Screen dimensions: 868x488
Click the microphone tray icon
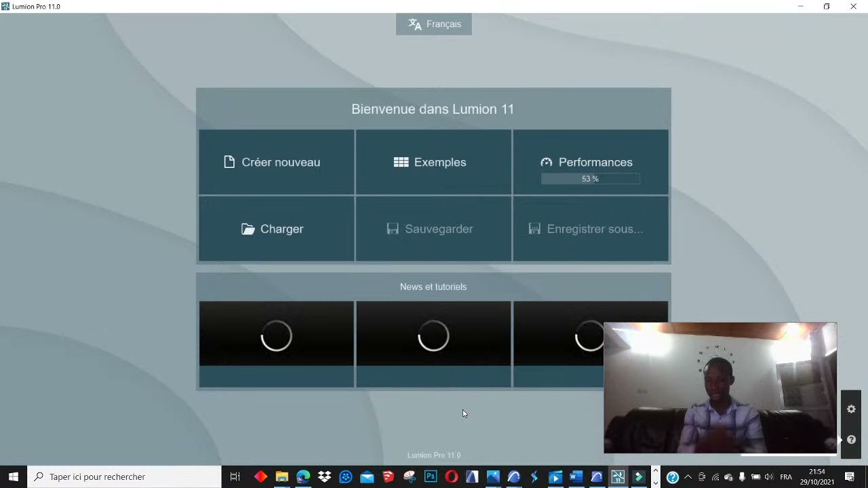[x=742, y=477]
